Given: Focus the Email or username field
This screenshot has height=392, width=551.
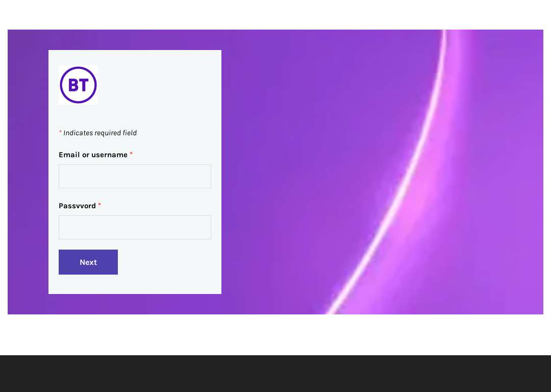Looking at the screenshot, I should click(135, 177).
